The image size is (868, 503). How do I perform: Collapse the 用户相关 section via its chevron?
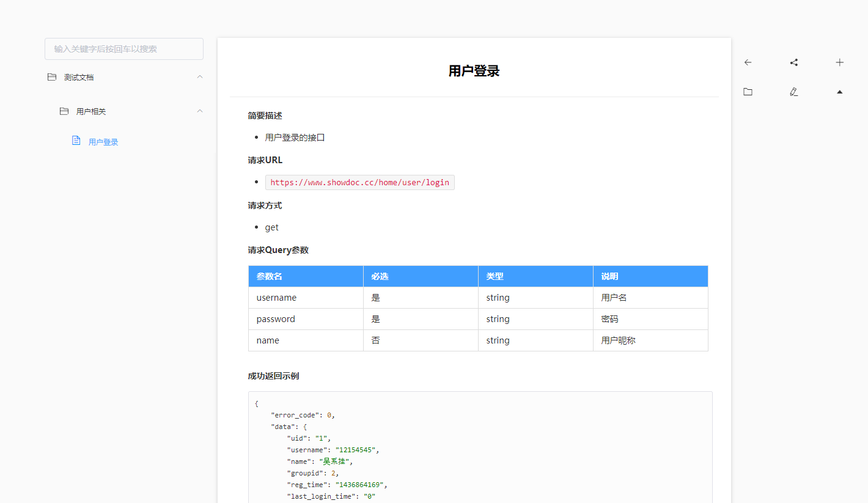(199, 111)
